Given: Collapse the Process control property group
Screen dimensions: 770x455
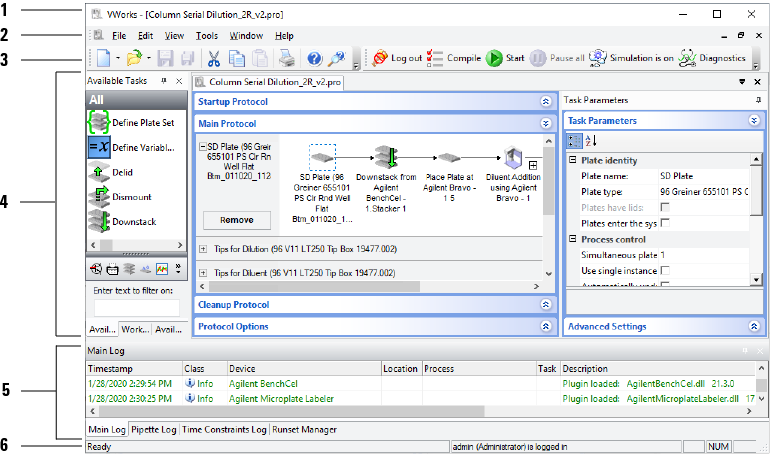Looking at the screenshot, I should click(572, 239).
